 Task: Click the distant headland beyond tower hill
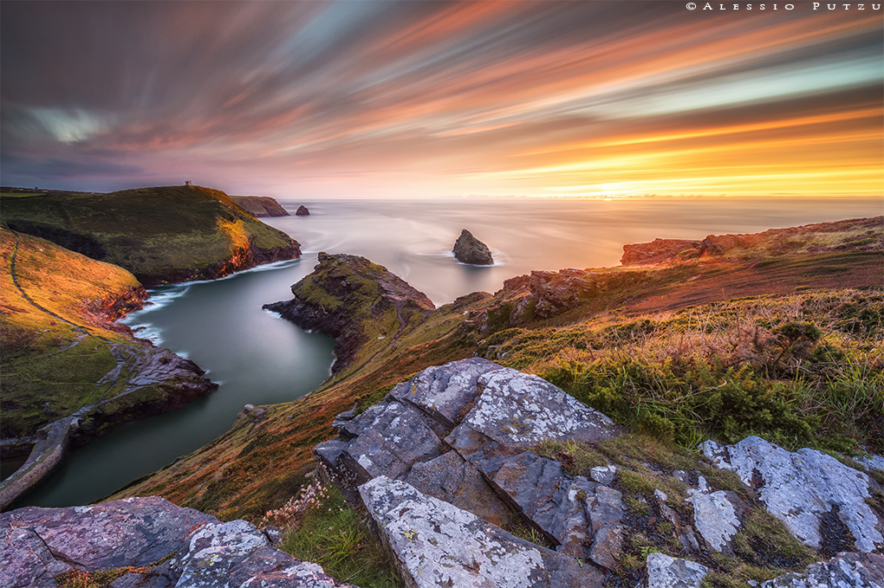click(x=261, y=205)
